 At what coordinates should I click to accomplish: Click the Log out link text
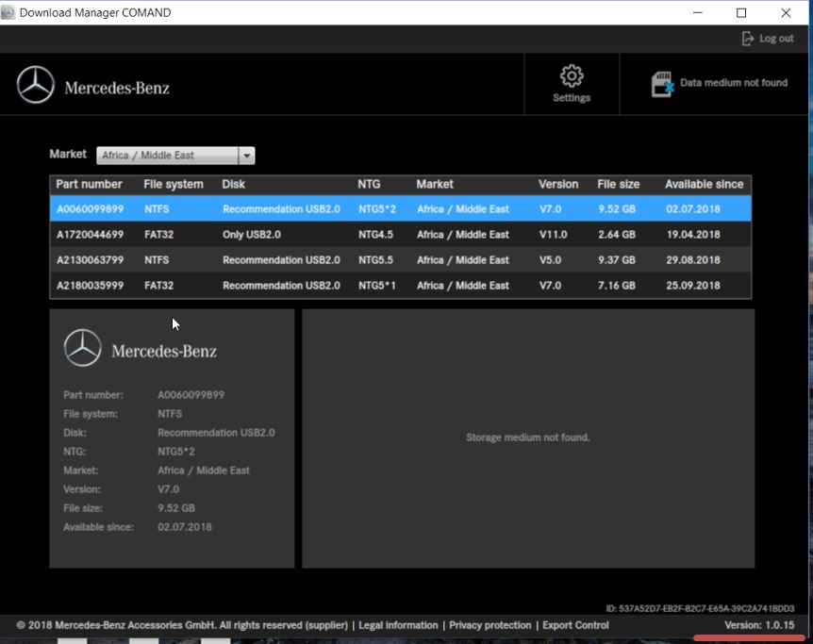(776, 39)
